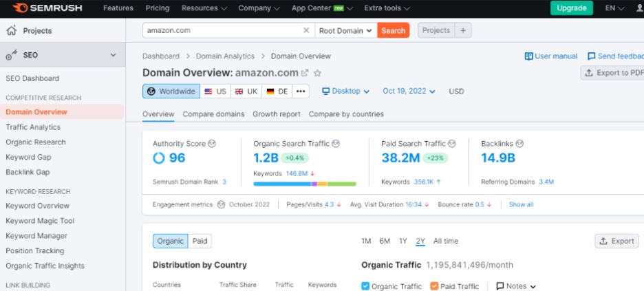Switch to Paid toggle
The image size is (644, 291).
pyautogui.click(x=200, y=241)
